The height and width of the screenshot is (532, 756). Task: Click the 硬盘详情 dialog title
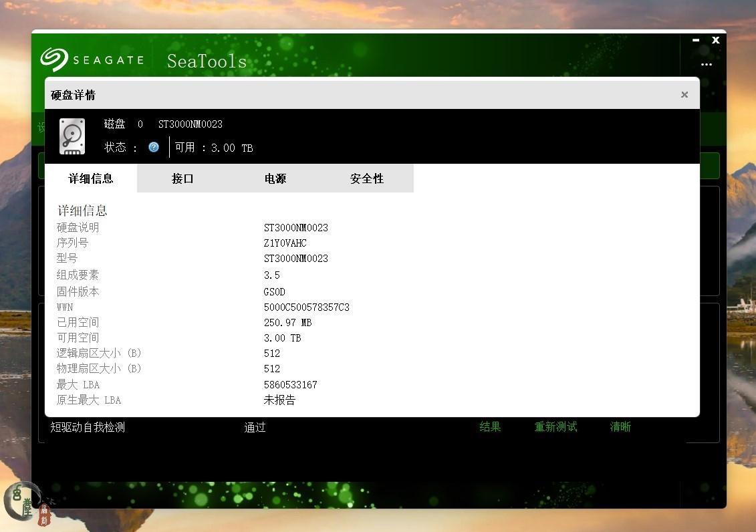click(x=74, y=95)
